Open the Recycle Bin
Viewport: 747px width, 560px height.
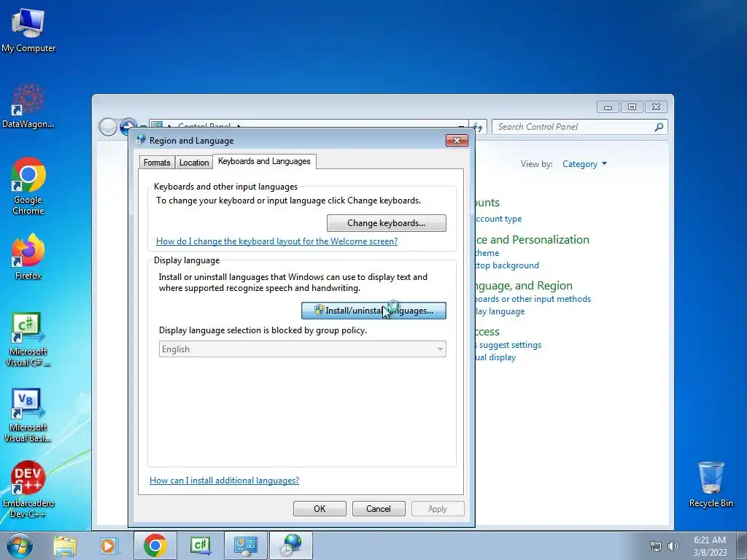711,484
